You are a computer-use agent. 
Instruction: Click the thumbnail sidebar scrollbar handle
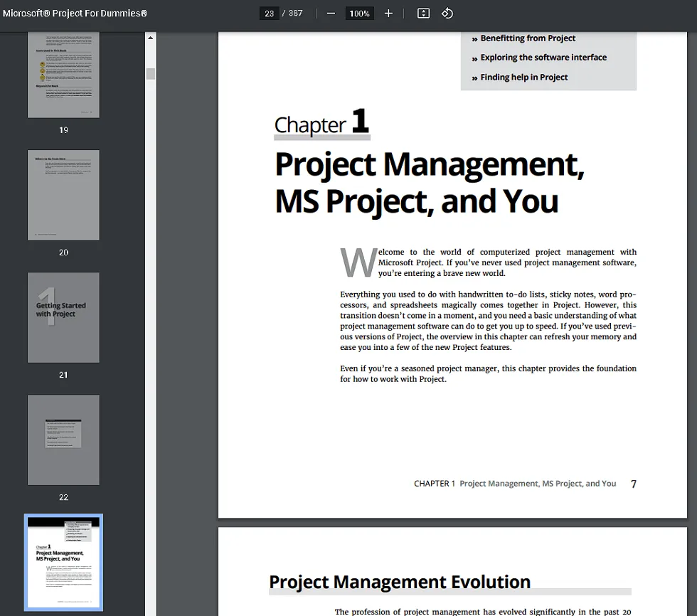(x=150, y=74)
